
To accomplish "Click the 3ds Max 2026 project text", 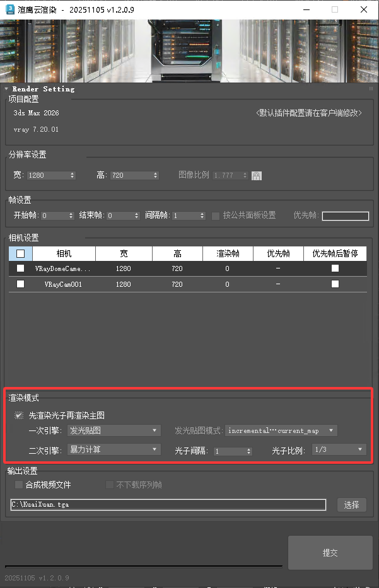I will tap(37, 113).
